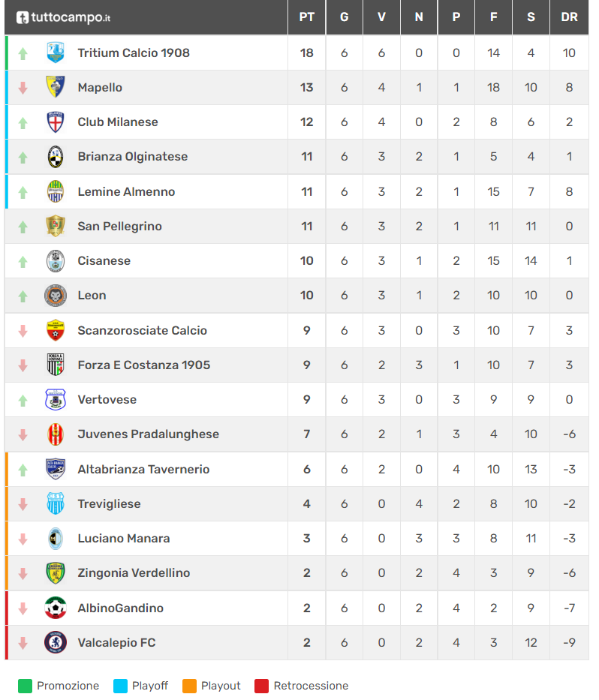Click Tritium Calcio 1908 team crest
599x700 pixels.
click(x=56, y=53)
